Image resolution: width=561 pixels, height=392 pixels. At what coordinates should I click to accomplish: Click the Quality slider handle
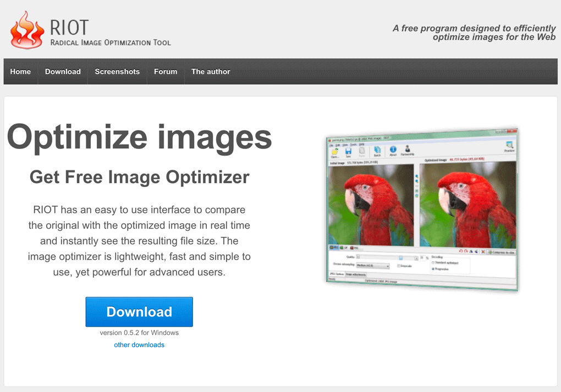point(401,257)
